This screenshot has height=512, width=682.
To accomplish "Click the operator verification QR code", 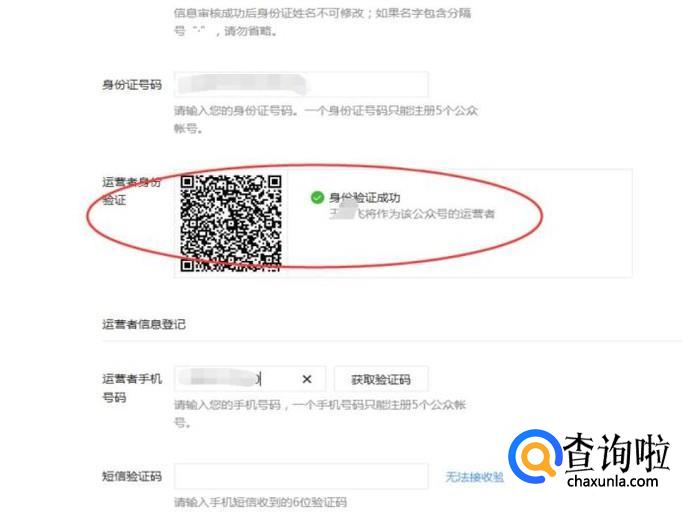I will click(231, 223).
